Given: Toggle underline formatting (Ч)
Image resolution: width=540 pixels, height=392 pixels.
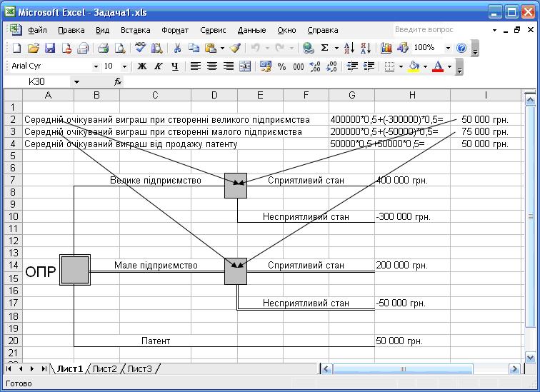Looking at the screenshot, I should pos(173,66).
